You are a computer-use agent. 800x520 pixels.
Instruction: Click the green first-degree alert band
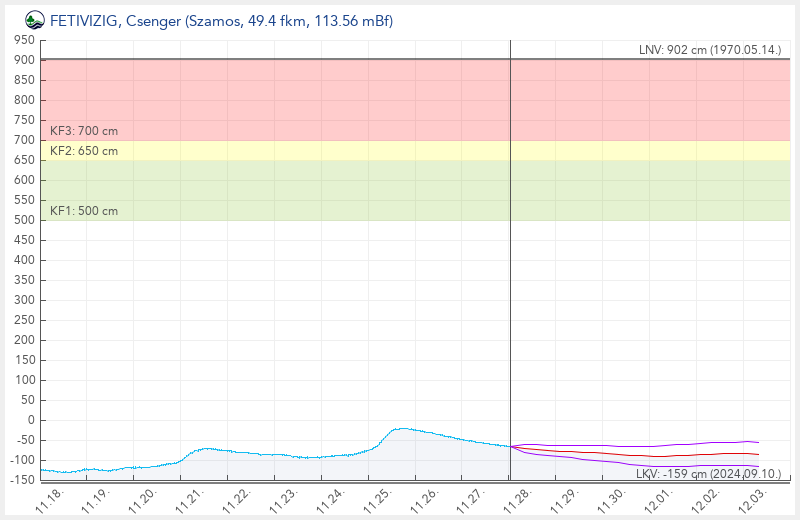point(300,190)
